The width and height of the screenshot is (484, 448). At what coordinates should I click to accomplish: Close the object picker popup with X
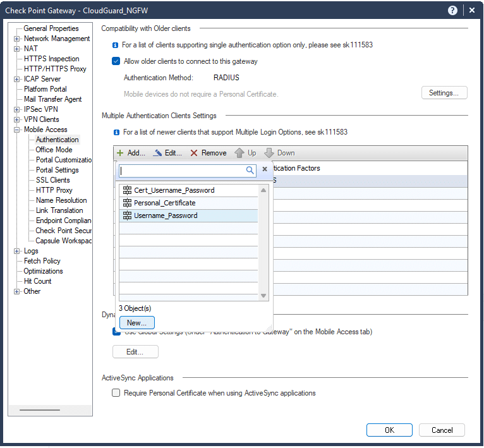[x=265, y=169]
